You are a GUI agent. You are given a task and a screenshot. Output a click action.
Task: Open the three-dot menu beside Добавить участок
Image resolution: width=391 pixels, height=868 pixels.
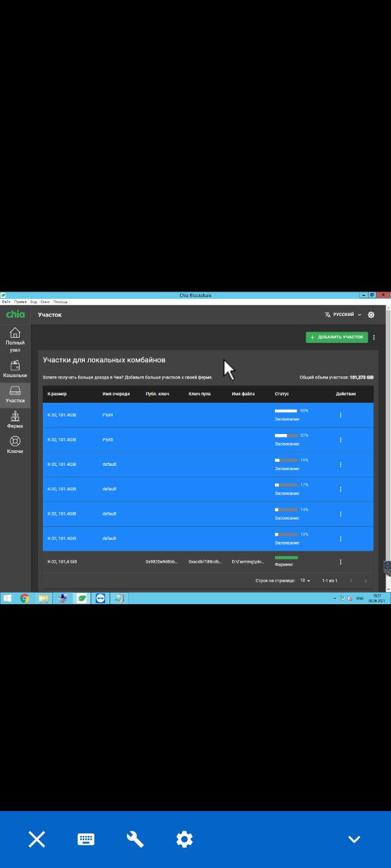(x=374, y=337)
